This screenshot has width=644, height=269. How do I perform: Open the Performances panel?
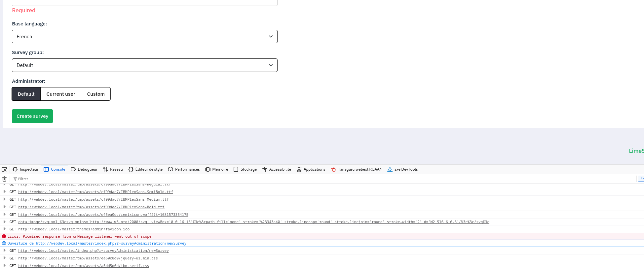184,169
